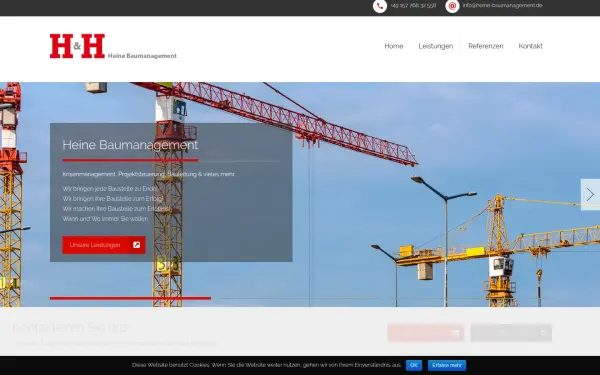Click the Erfahre mehr cookie button
This screenshot has width=600, height=375.
click(447, 365)
